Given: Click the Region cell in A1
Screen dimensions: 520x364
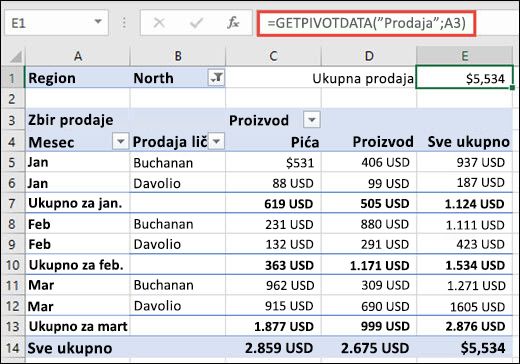Looking at the screenshot, I should 78,78.
